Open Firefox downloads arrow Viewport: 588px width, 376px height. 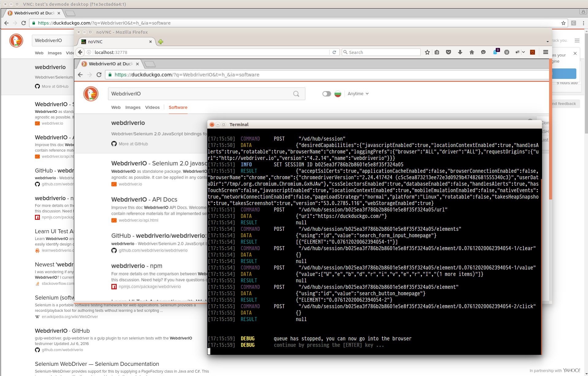tap(460, 52)
